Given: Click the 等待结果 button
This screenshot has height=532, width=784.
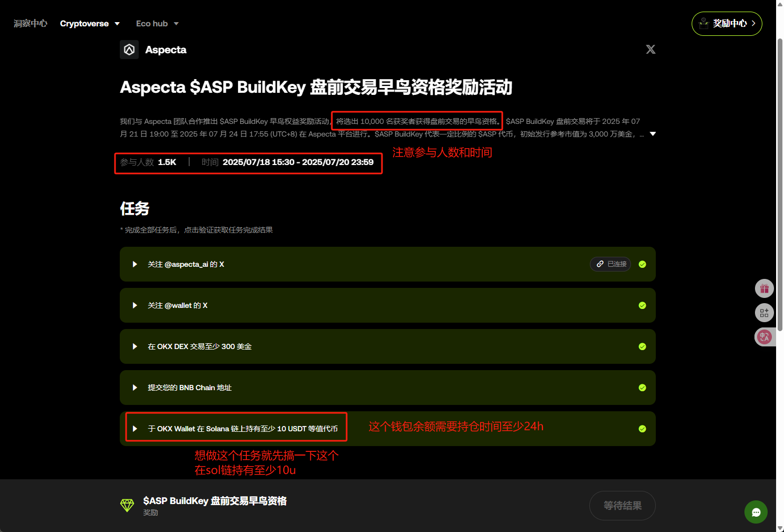Looking at the screenshot, I should point(623,506).
